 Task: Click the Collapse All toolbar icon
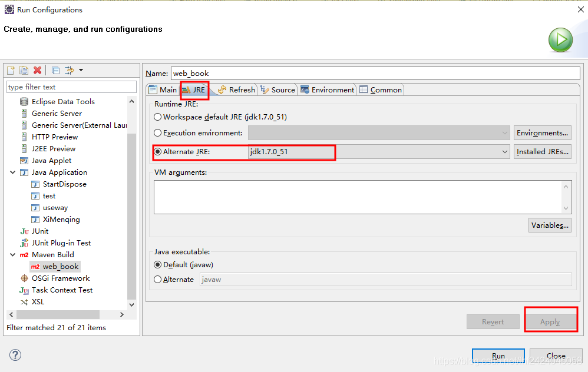pyautogui.click(x=56, y=70)
